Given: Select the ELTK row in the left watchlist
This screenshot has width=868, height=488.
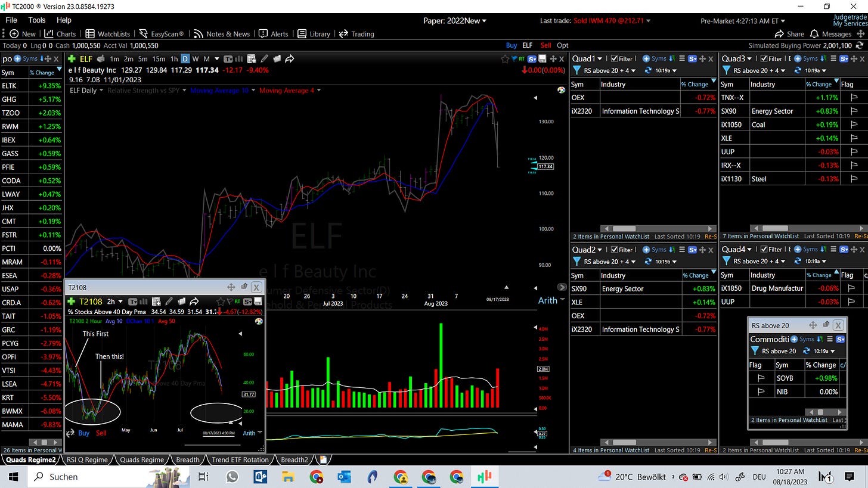Looking at the screenshot, I should click(x=31, y=86).
